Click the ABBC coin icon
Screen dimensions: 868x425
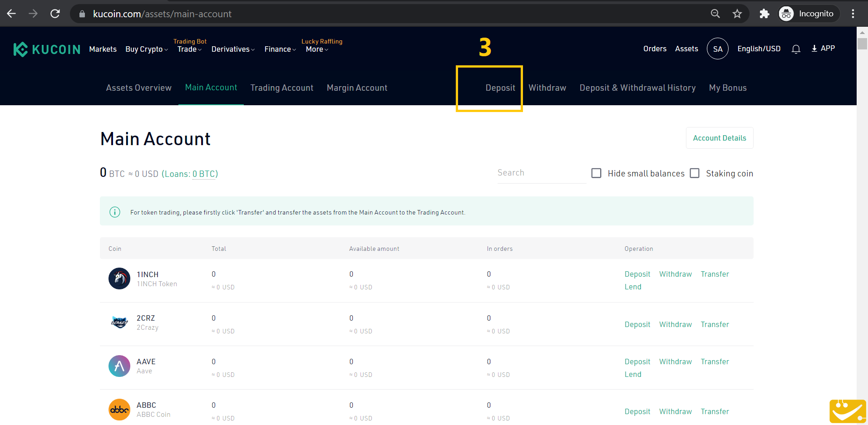pos(119,410)
